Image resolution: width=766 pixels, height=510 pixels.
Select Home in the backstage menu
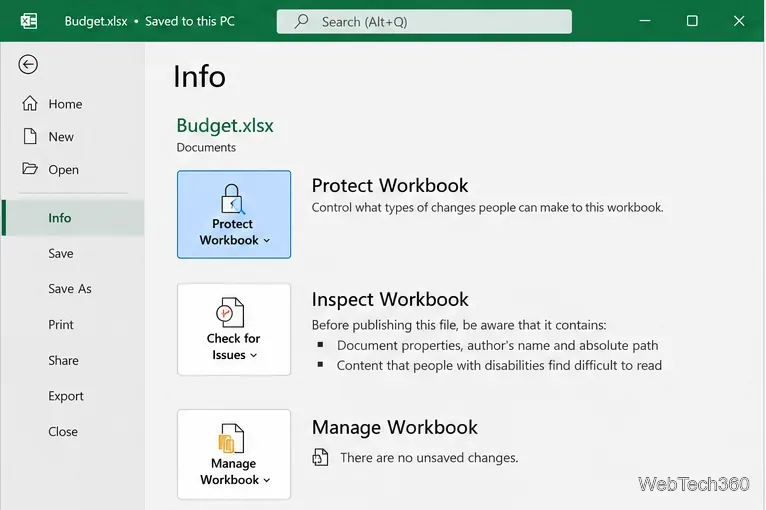[x=65, y=104]
